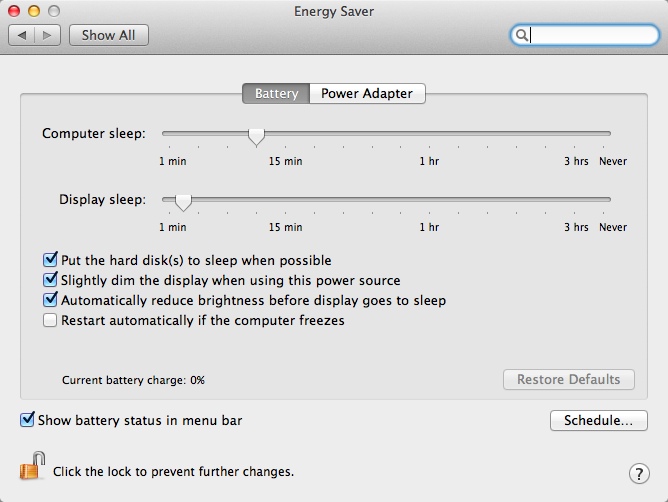668x502 pixels.
Task: Select the Battery tab
Action: point(276,93)
